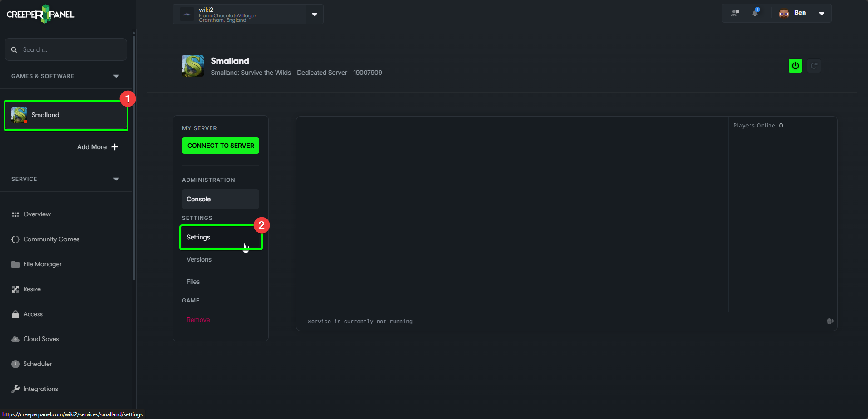Open the Resize page
Screen dimensions: 868x419
[x=32, y=289]
